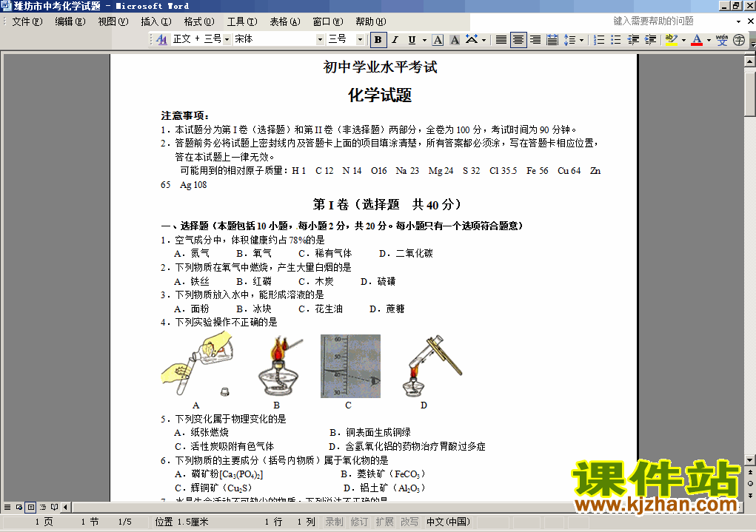Screen dimensions: 756x532
Task: Click the line spacing icon
Action: click(x=570, y=39)
